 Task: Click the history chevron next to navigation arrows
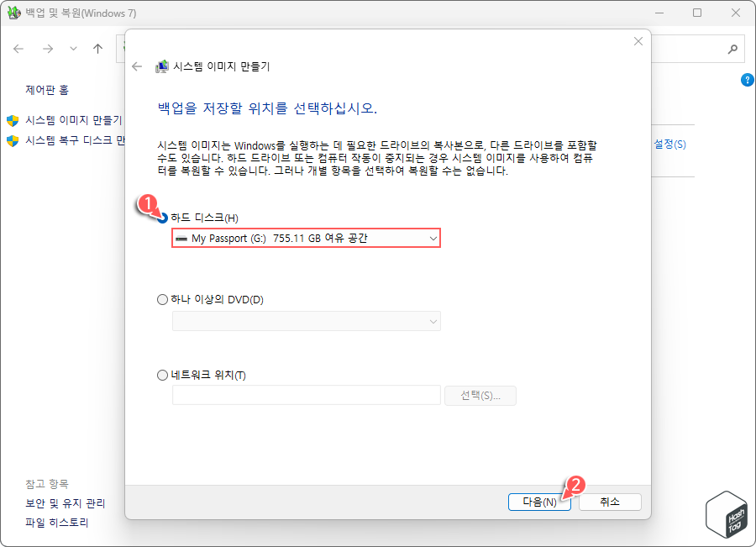coord(72,49)
